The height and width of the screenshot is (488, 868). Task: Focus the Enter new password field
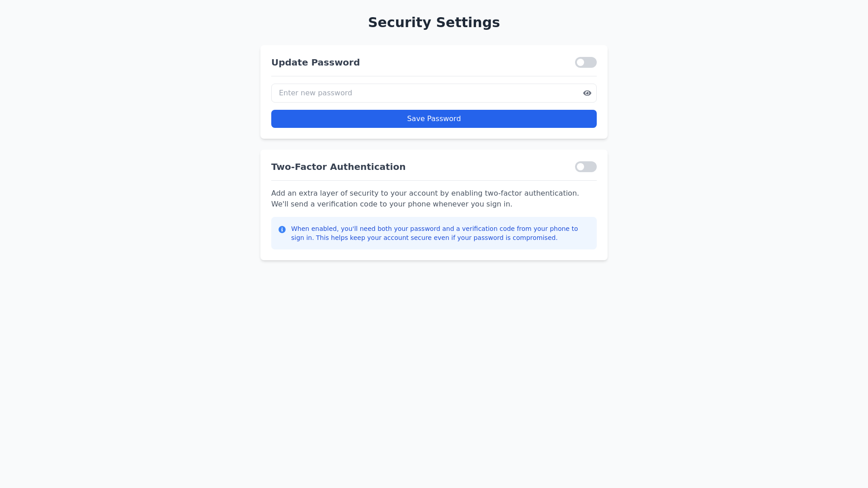point(425,93)
